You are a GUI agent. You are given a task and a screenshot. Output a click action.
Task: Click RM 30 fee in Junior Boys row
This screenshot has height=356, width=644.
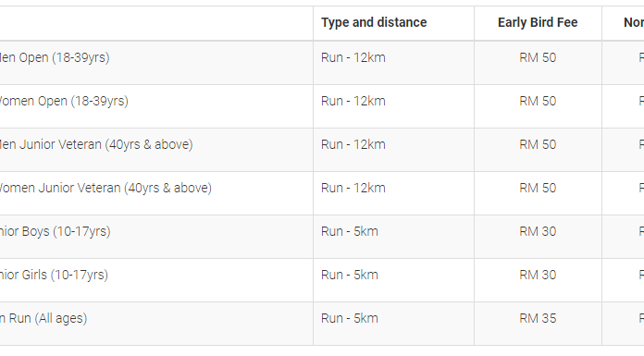point(538,231)
